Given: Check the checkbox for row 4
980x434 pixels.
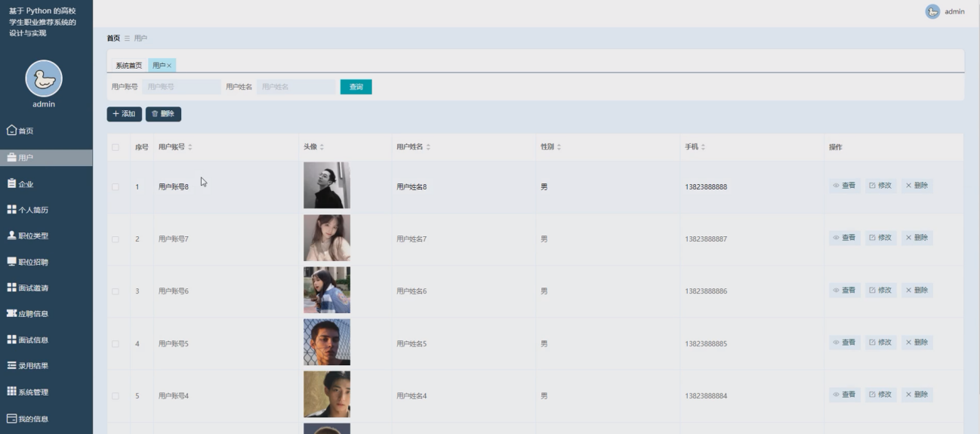Looking at the screenshot, I should coord(116,343).
